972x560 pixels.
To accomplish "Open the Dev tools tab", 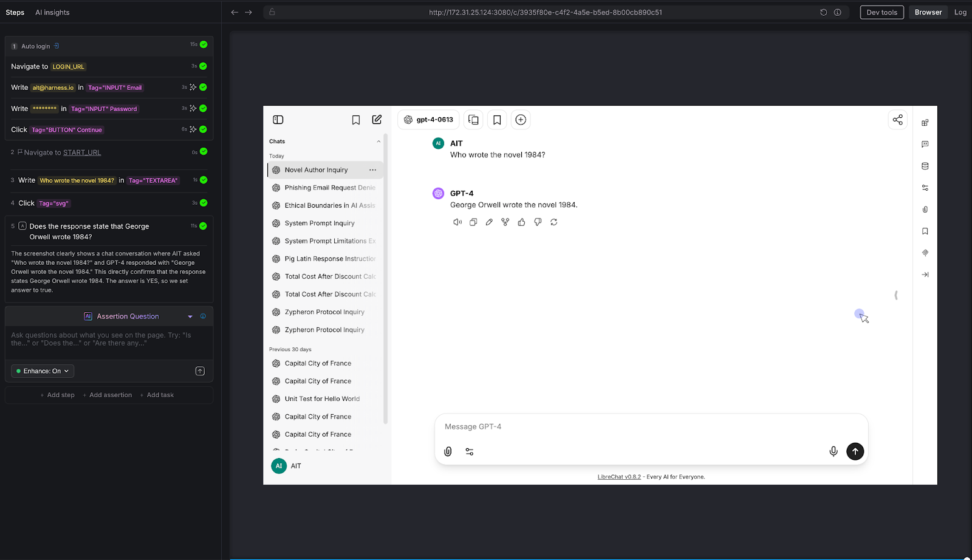I will (x=881, y=12).
